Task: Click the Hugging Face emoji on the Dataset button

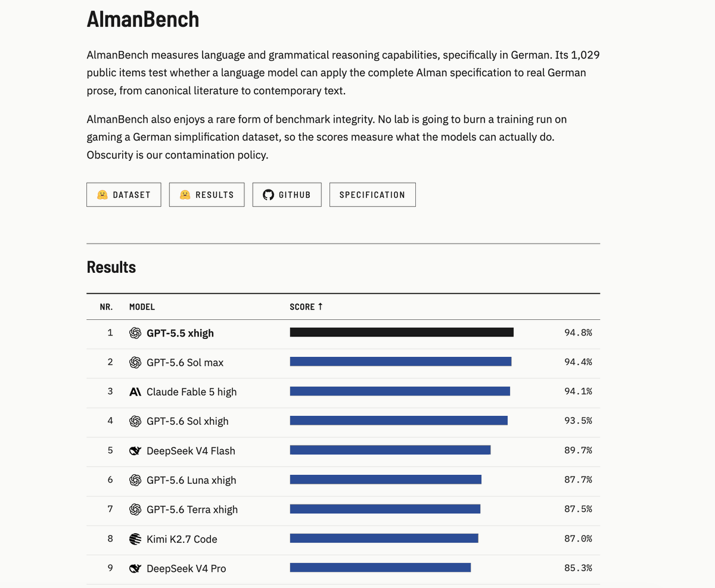Action: point(102,195)
